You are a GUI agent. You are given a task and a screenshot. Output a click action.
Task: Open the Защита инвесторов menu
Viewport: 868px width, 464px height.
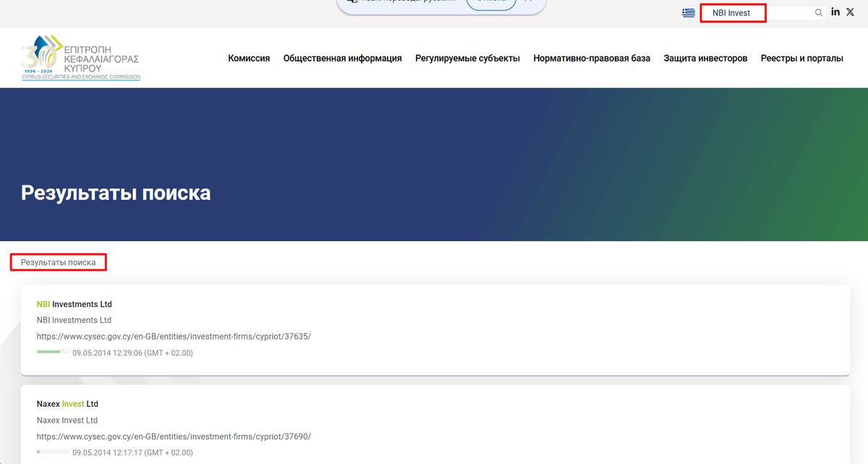click(x=705, y=58)
